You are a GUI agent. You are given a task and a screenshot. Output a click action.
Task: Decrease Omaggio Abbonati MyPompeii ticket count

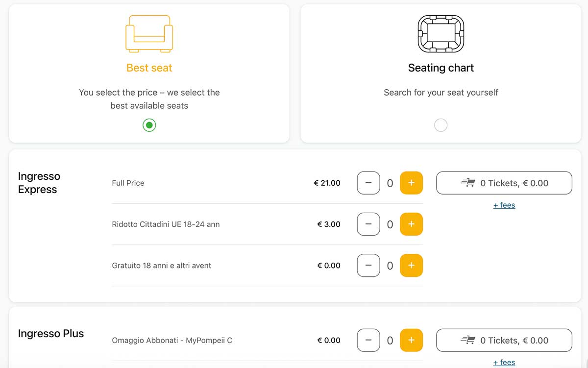(x=368, y=340)
